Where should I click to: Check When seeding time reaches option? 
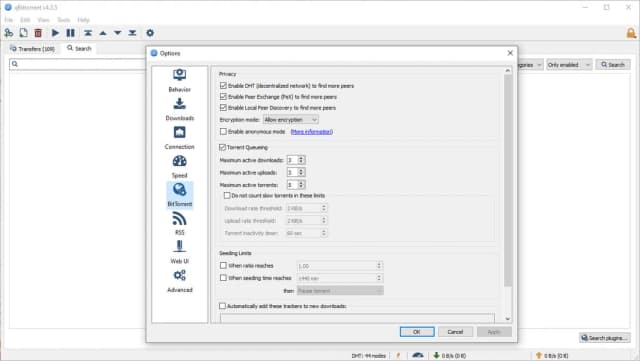point(223,278)
